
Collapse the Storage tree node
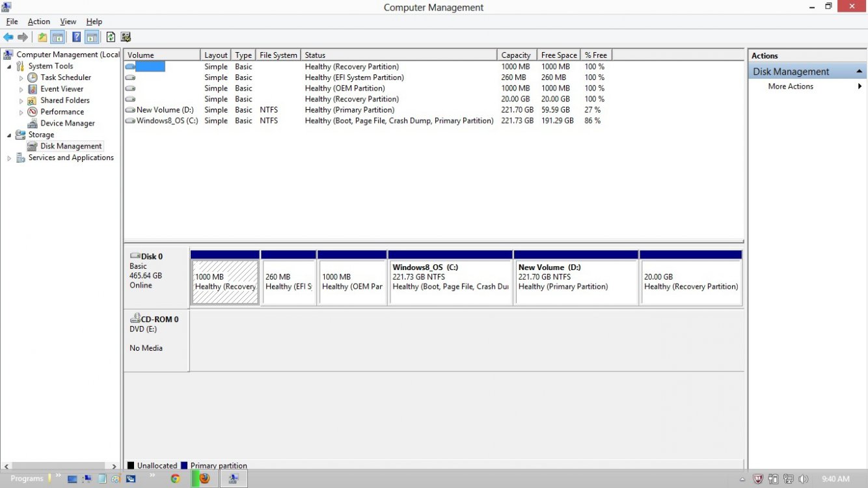[9, 135]
